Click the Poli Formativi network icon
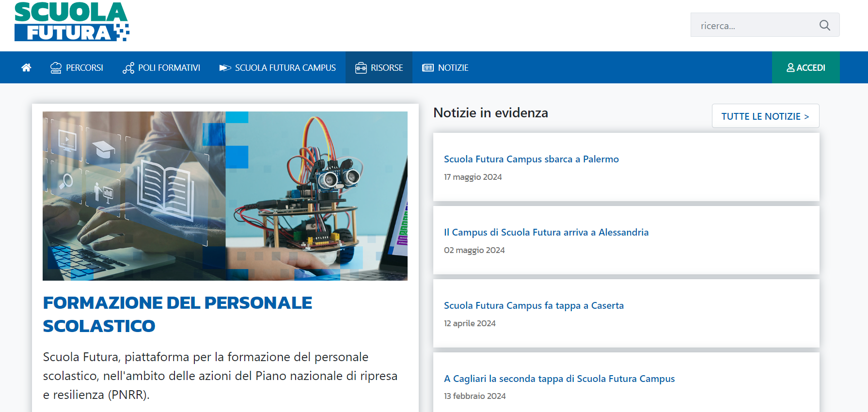Image resolution: width=868 pixels, height=412 pixels. pos(128,68)
